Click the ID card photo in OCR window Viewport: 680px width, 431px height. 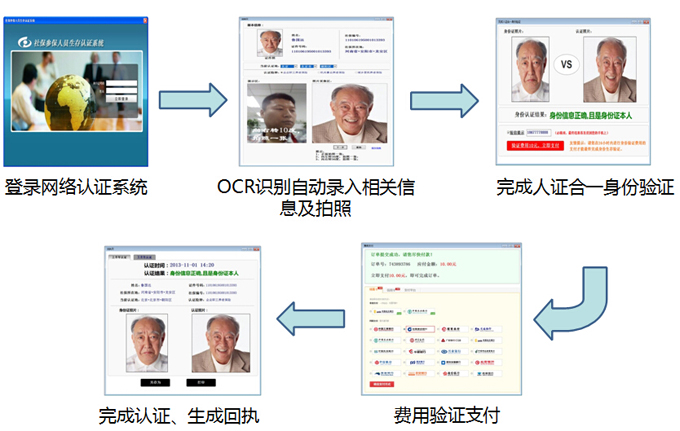coord(269,42)
